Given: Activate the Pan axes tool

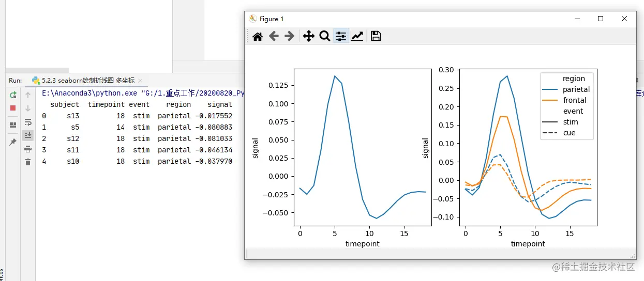Looking at the screenshot, I should pos(308,36).
